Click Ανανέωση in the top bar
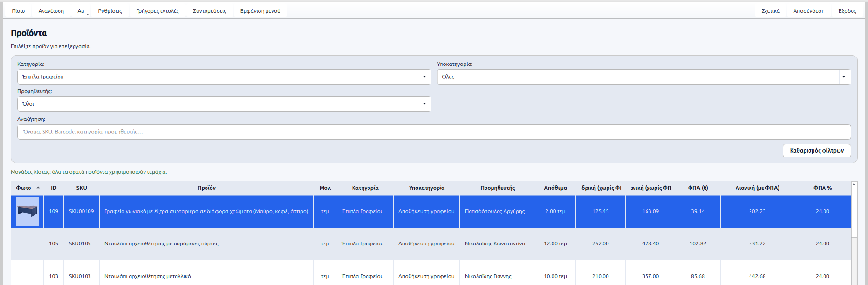This screenshot has height=285, width=868. pos(51,11)
